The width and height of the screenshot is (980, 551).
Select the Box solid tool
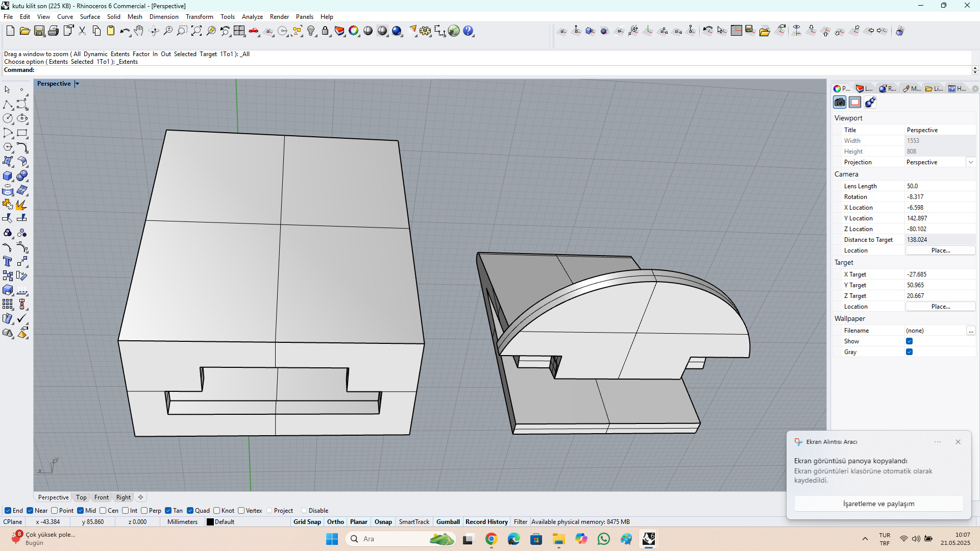point(8,176)
